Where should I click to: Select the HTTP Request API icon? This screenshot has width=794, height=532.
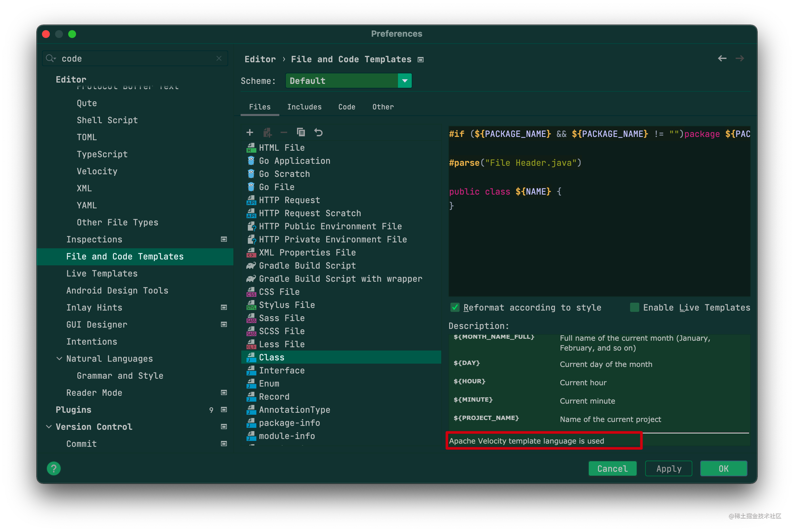251,200
